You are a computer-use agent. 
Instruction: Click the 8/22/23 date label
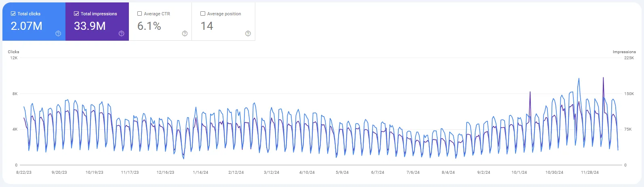[24, 172]
